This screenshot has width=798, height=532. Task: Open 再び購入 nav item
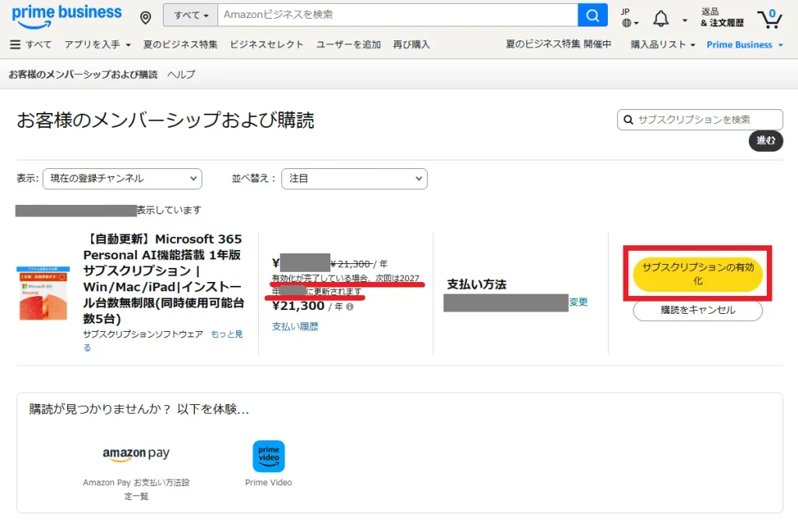411,44
